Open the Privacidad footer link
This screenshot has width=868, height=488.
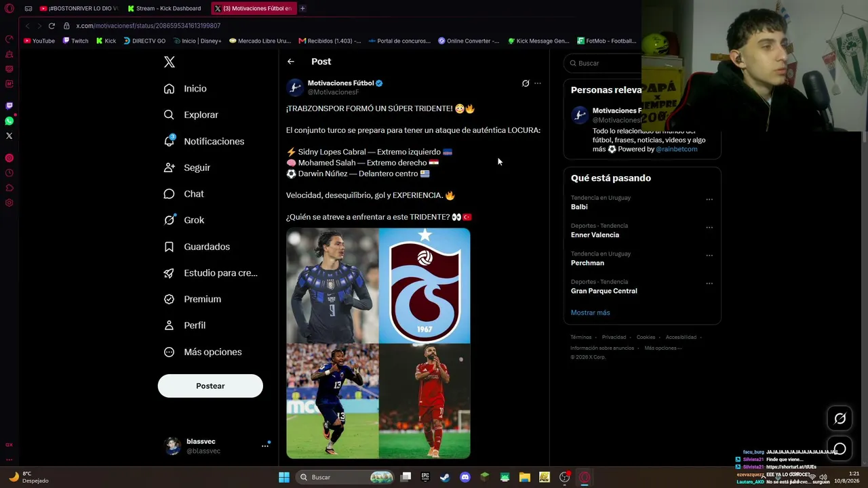pos(614,337)
